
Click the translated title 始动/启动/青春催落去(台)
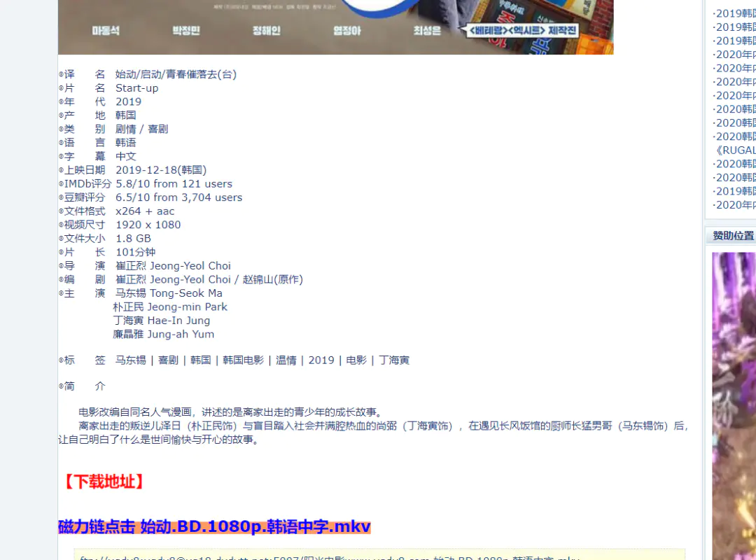(176, 74)
